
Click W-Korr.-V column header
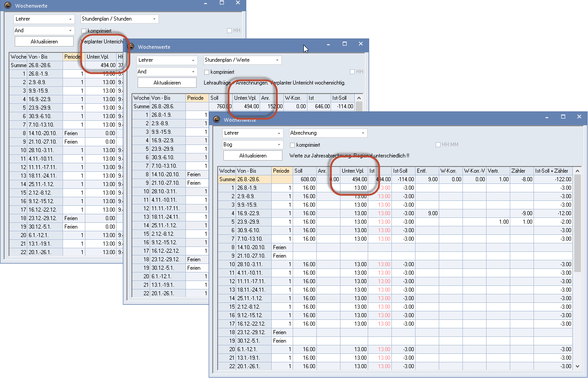tap(475, 171)
